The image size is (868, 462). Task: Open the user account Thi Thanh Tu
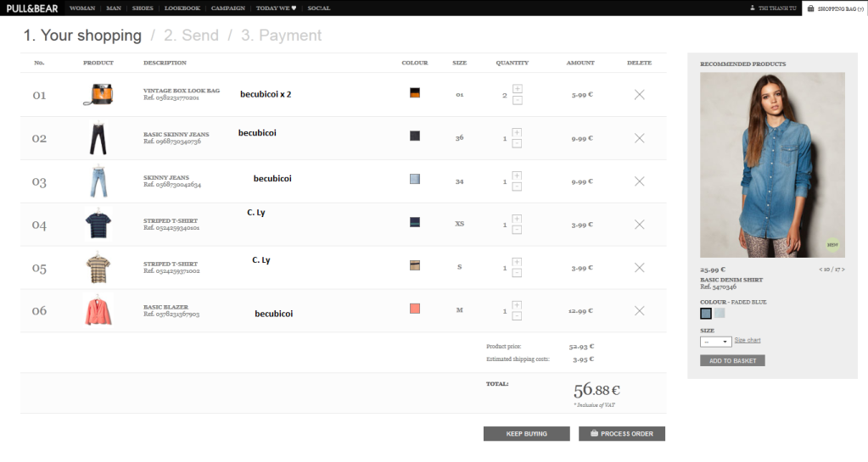[x=772, y=8]
